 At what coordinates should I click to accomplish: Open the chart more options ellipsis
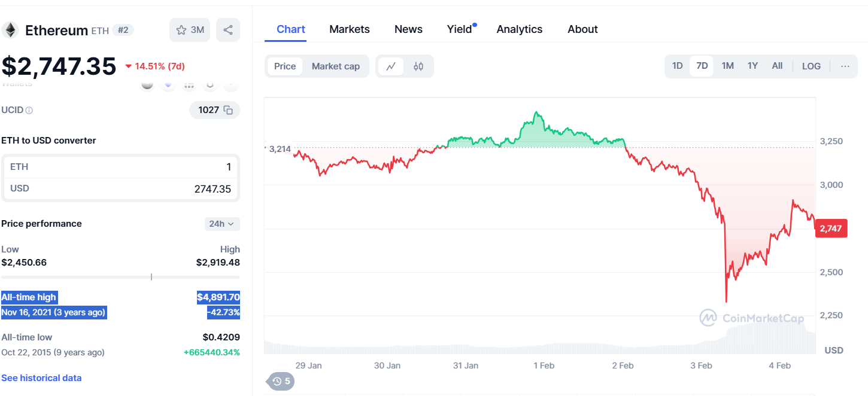[x=845, y=66]
